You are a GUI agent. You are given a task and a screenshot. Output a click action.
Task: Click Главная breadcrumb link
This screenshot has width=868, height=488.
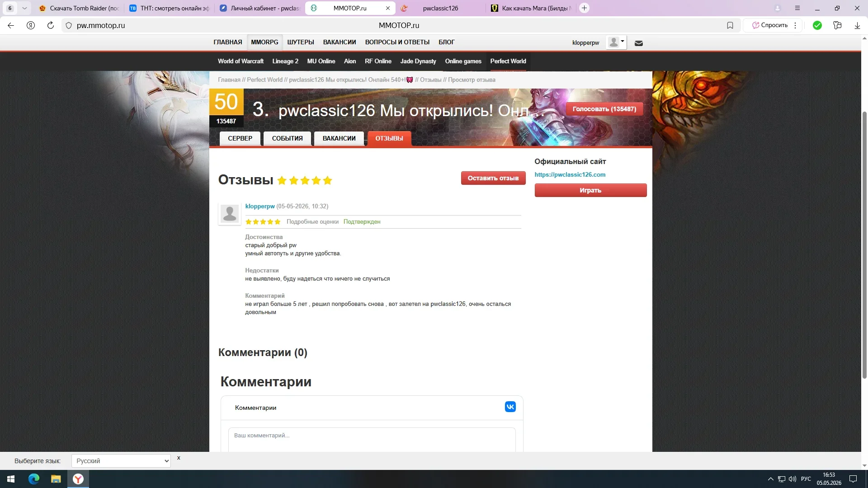coord(229,80)
